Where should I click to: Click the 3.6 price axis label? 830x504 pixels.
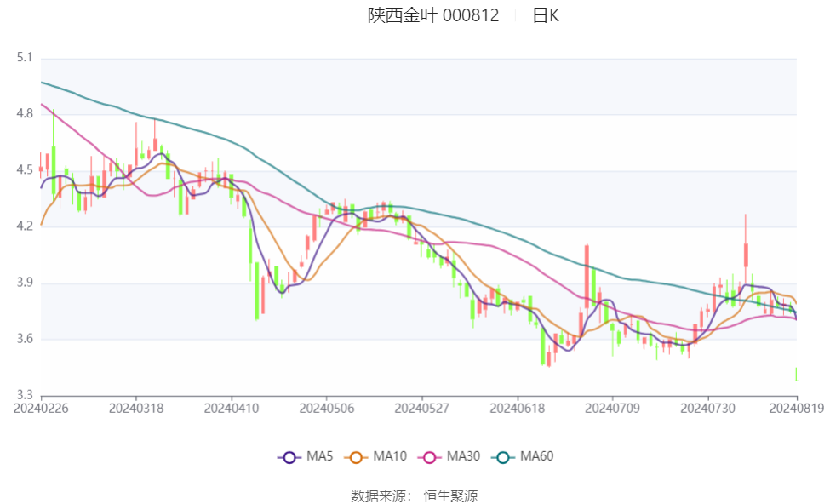(25, 339)
